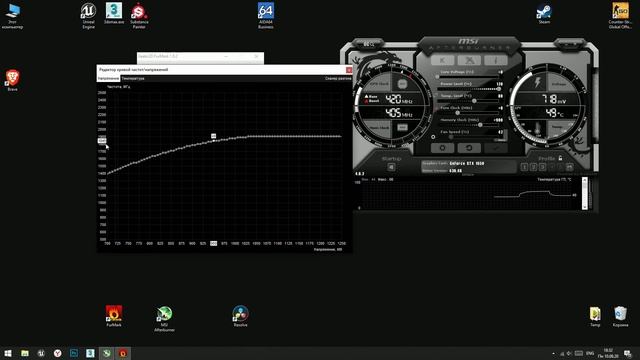Open Resolve desktop shortcut
Screen dimensions: 640x360
[240, 316]
